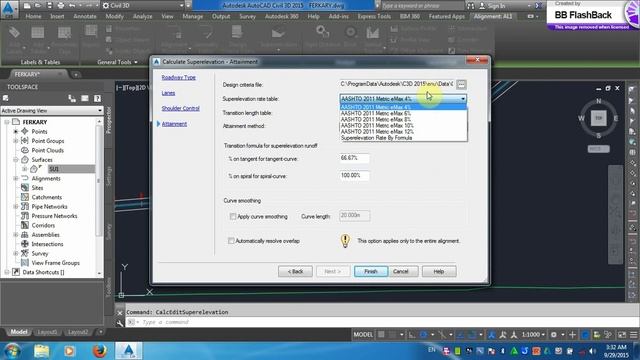Click the TOP face of the ViewCube

click(599, 118)
